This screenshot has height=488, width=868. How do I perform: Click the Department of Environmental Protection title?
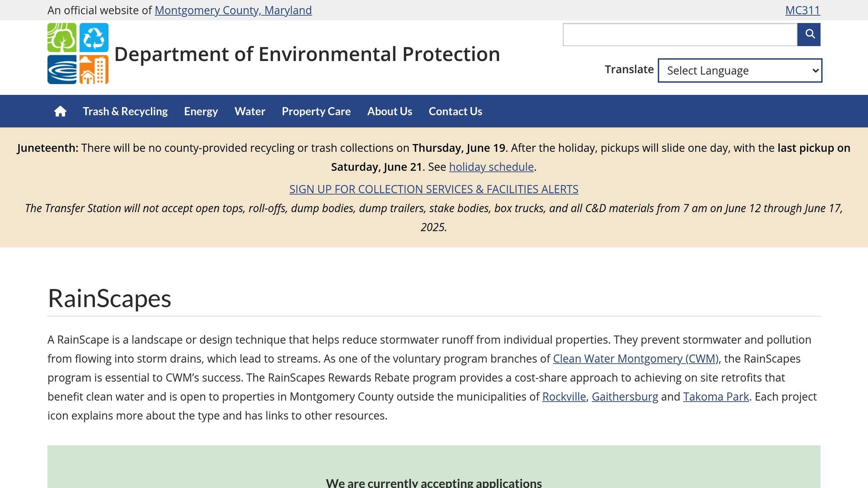pyautogui.click(x=307, y=54)
